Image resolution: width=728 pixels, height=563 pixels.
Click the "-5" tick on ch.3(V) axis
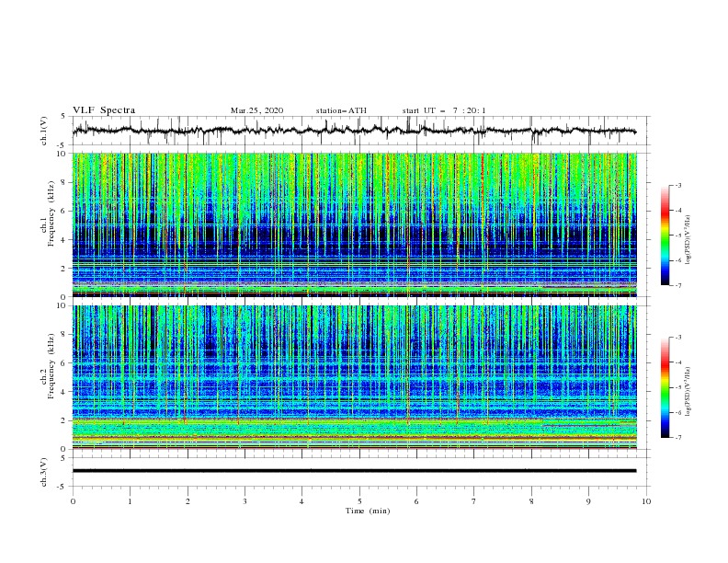click(x=63, y=487)
